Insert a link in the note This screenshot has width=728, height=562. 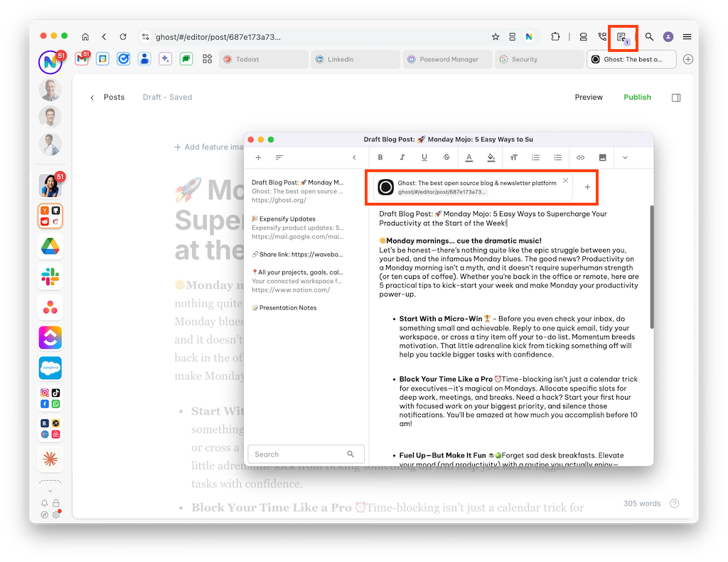pyautogui.click(x=580, y=157)
